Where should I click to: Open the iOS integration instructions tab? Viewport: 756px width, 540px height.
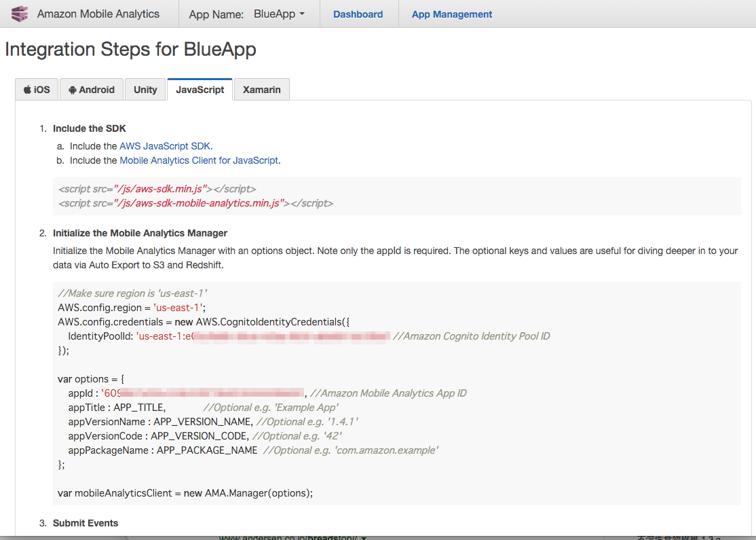tap(36, 89)
